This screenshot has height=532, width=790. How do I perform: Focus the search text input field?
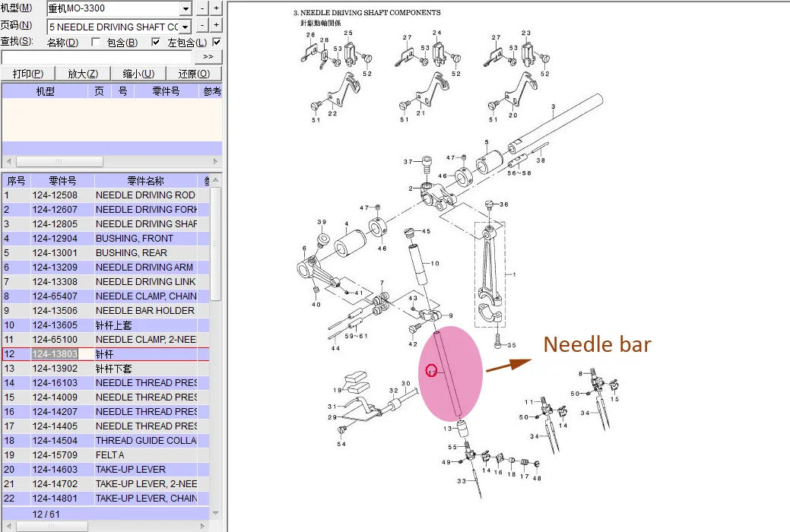97,57
